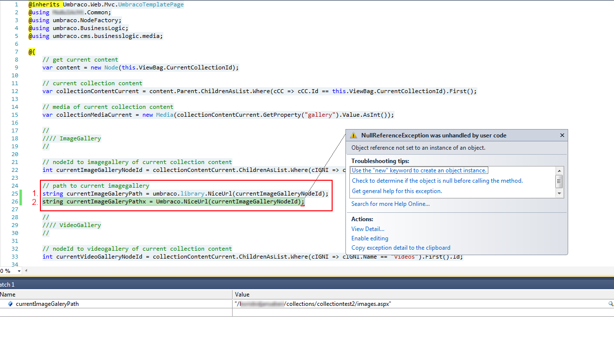The width and height of the screenshot is (614, 364).
Task: Select the Value column header in Watch
Action: 423,295
